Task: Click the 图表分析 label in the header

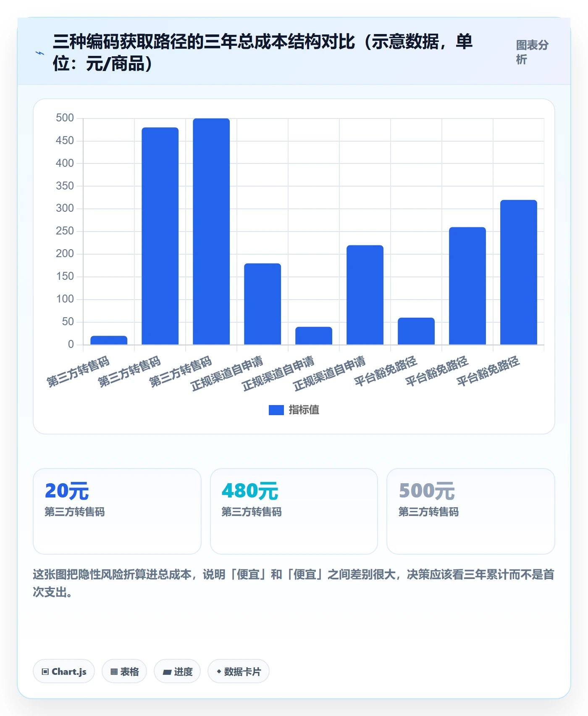Action: [532, 53]
